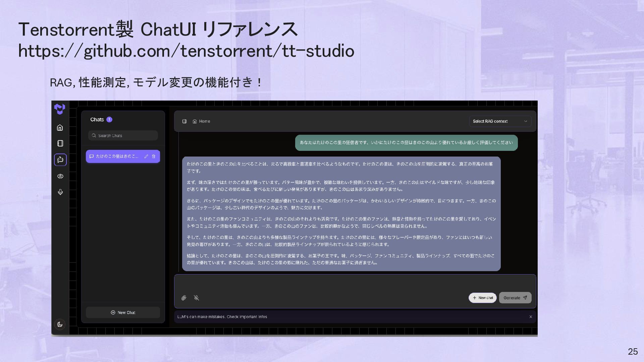Image resolution: width=644 pixels, height=362 pixels.
Task: Click the Search Chats field
Action: (x=123, y=136)
